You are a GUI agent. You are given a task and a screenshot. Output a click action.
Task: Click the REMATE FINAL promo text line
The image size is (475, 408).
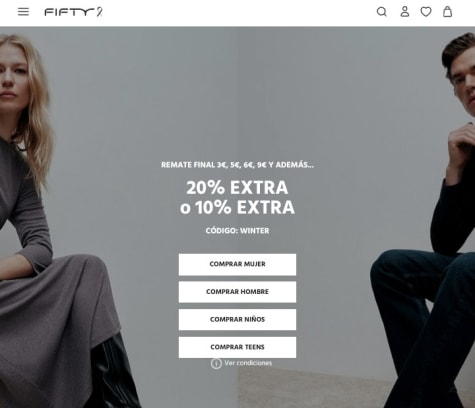tap(237, 165)
